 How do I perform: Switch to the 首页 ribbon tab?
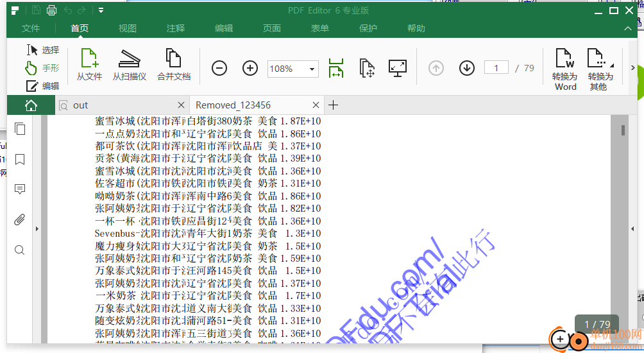tap(80, 28)
